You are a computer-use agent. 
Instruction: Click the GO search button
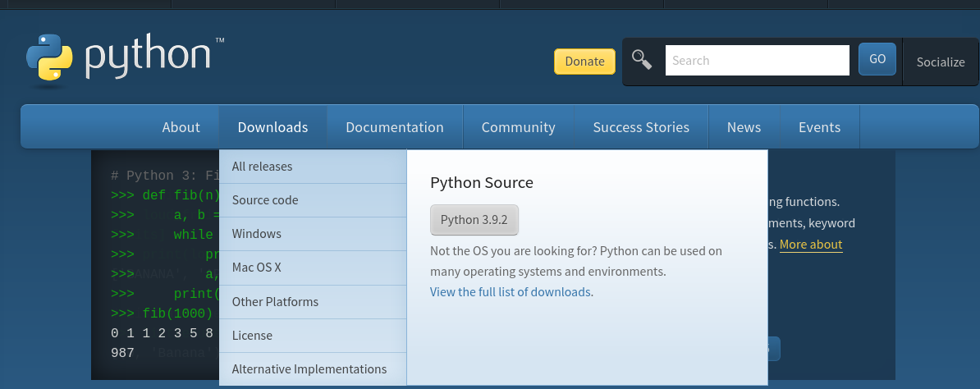pyautogui.click(x=877, y=59)
